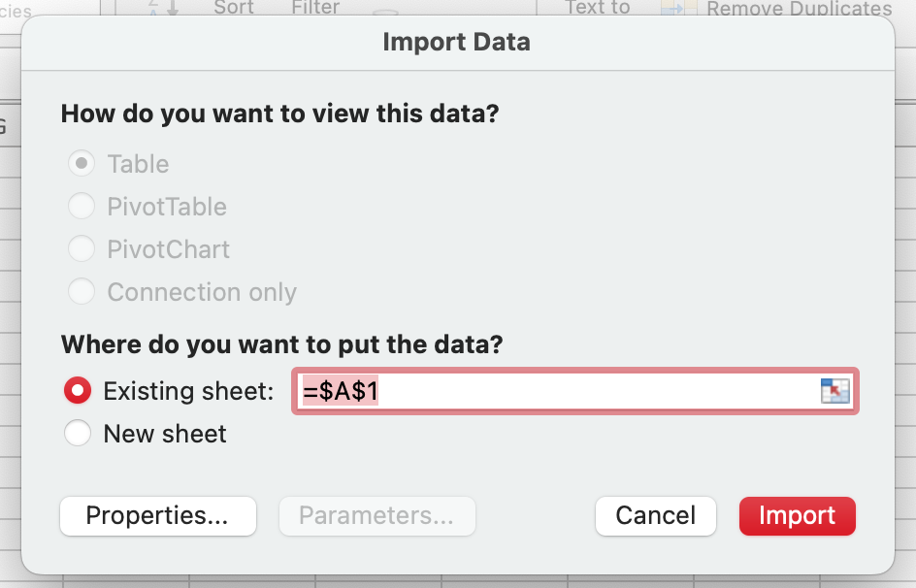
Task: Select the Table view option
Action: pyautogui.click(x=82, y=164)
